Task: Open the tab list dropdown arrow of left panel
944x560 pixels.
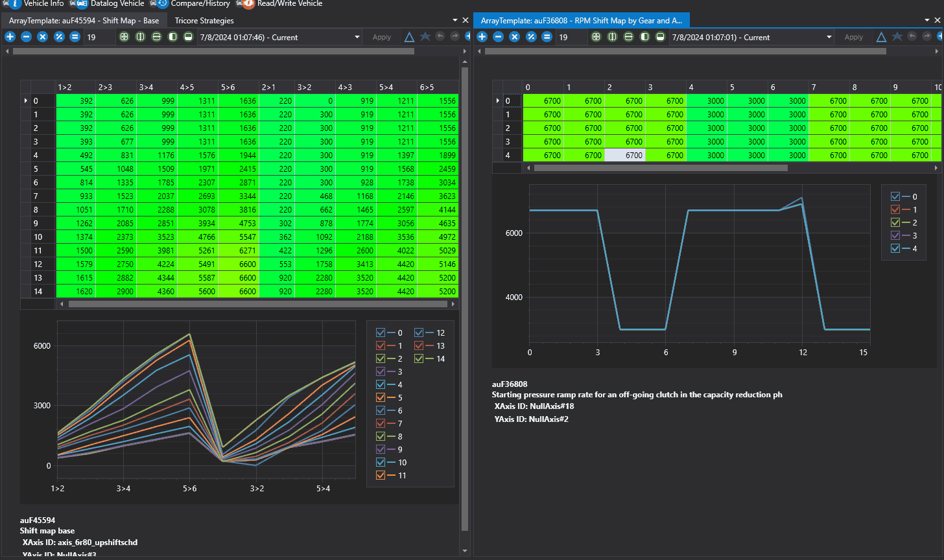Action: coord(455,20)
